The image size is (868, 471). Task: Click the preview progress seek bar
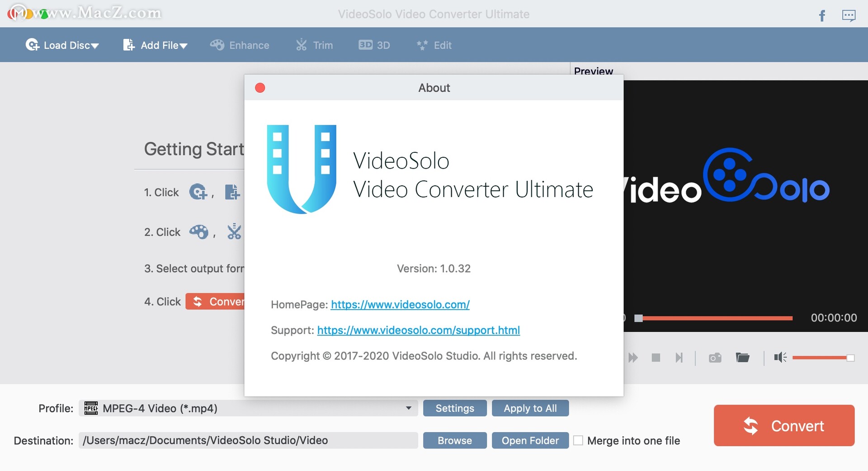[x=713, y=318]
